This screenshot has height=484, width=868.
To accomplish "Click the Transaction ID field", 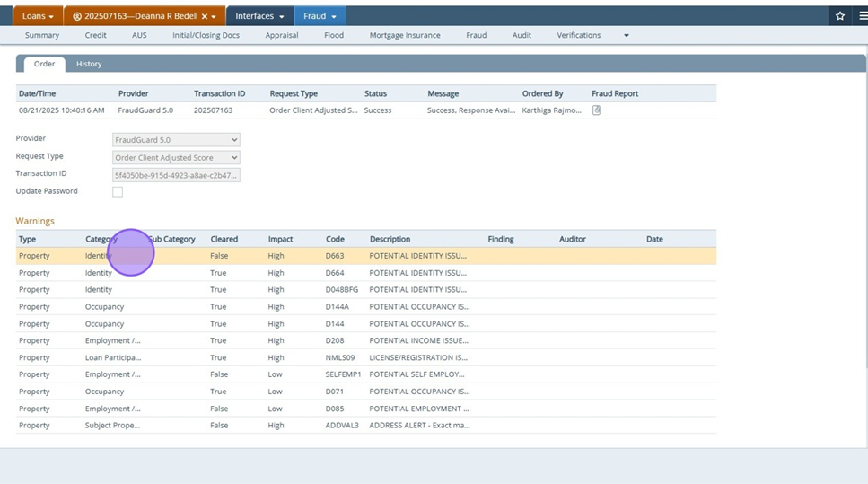I will coord(176,175).
